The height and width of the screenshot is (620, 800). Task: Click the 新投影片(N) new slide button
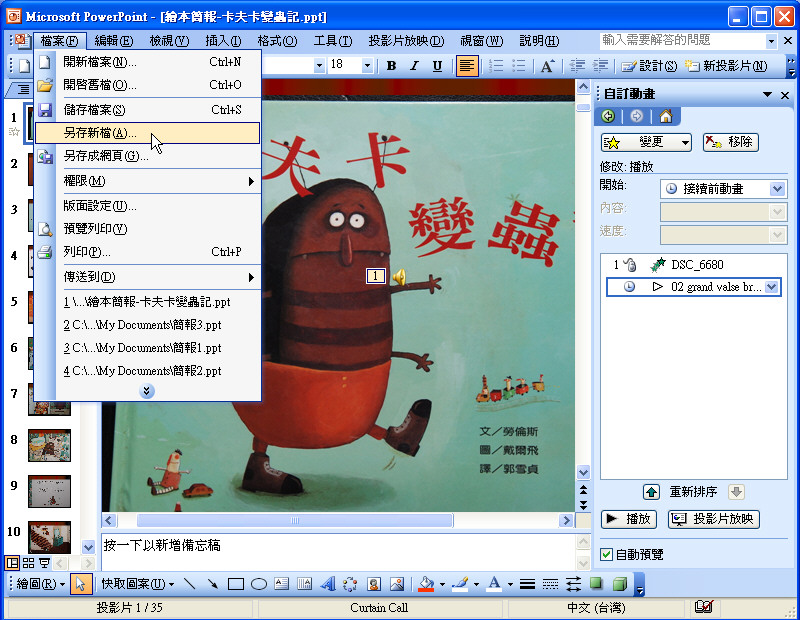click(726, 66)
